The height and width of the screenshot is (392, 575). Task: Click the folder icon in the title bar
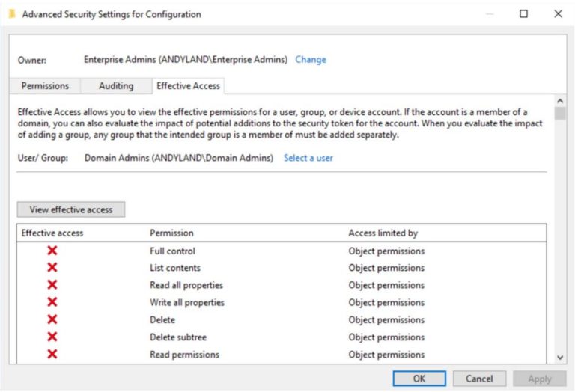pyautogui.click(x=12, y=14)
